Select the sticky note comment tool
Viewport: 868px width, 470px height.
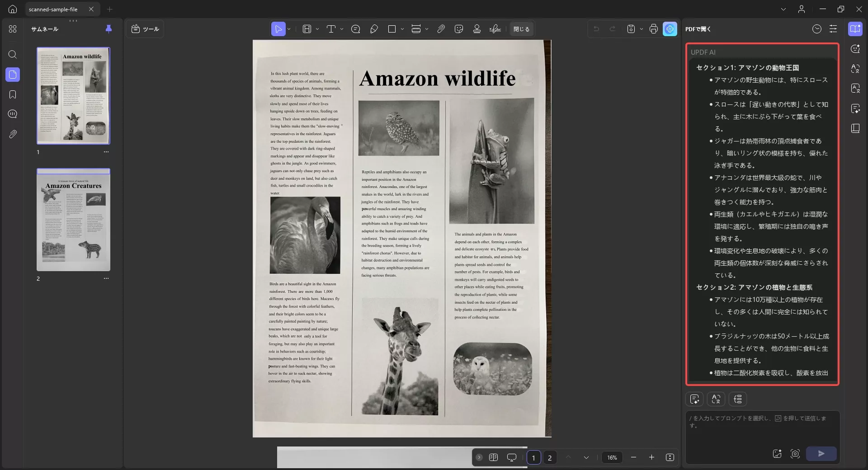click(x=356, y=29)
